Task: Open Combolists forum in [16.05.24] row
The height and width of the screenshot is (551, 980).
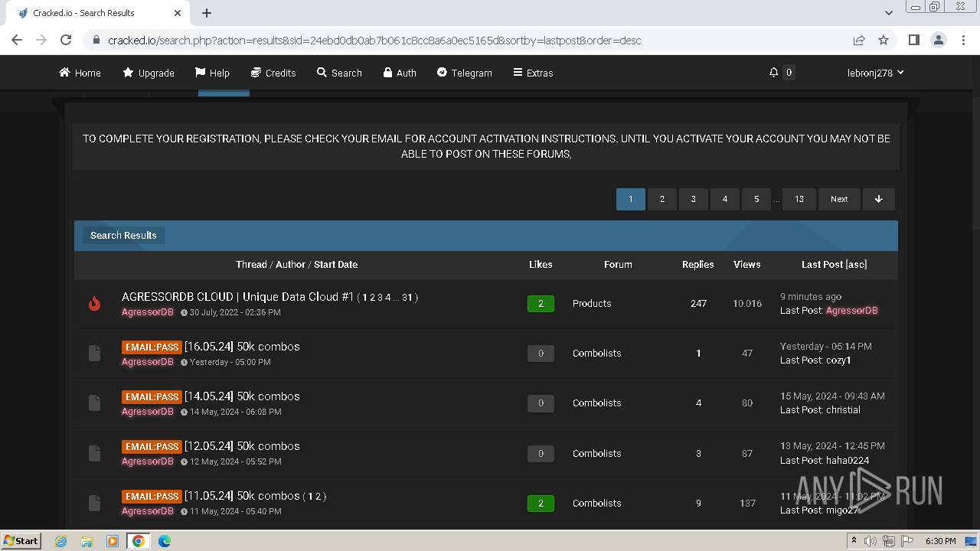Action: [596, 354]
